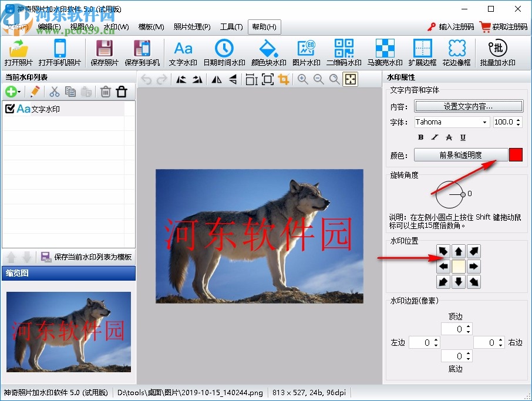Click the 扩展边框 extend border icon
532x401 pixels.
pos(422,53)
